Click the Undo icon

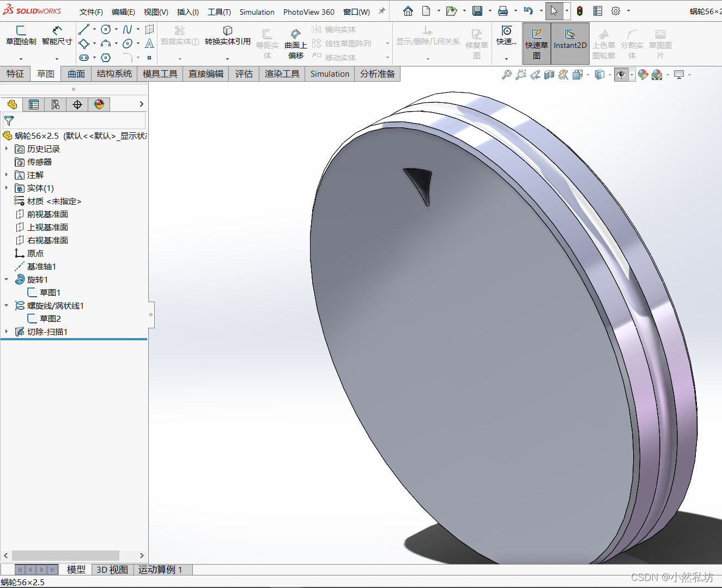pyautogui.click(x=529, y=11)
